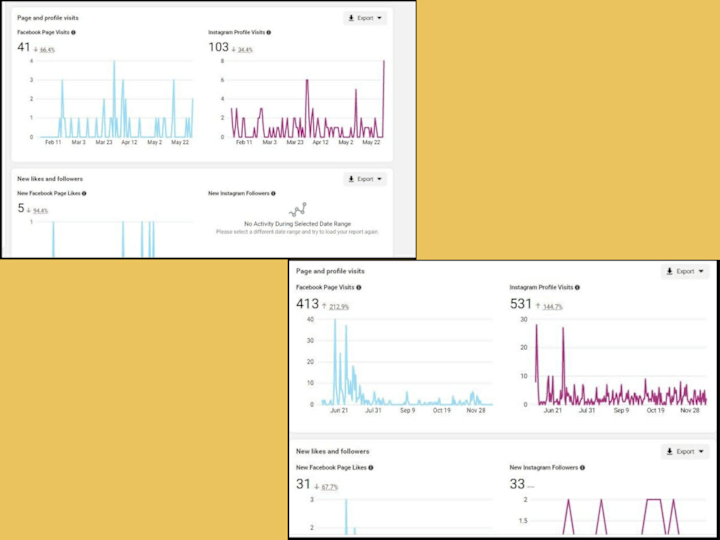720x540 pixels.
Task: Click the 94.4% decrease link for page likes
Action: tap(40, 211)
